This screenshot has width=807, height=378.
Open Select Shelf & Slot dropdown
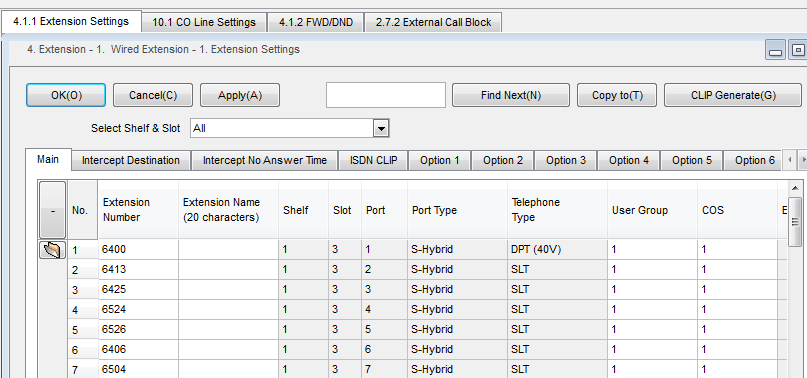tap(381, 128)
